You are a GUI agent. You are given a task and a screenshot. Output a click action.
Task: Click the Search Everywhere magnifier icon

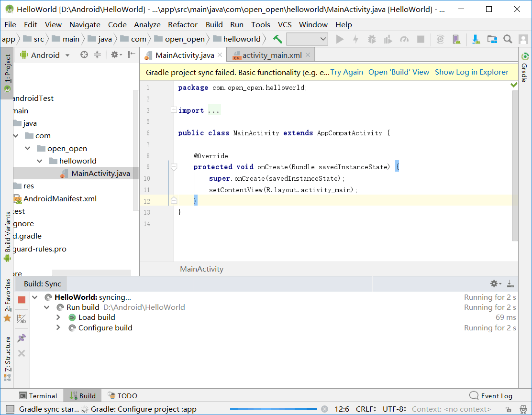[508, 39]
